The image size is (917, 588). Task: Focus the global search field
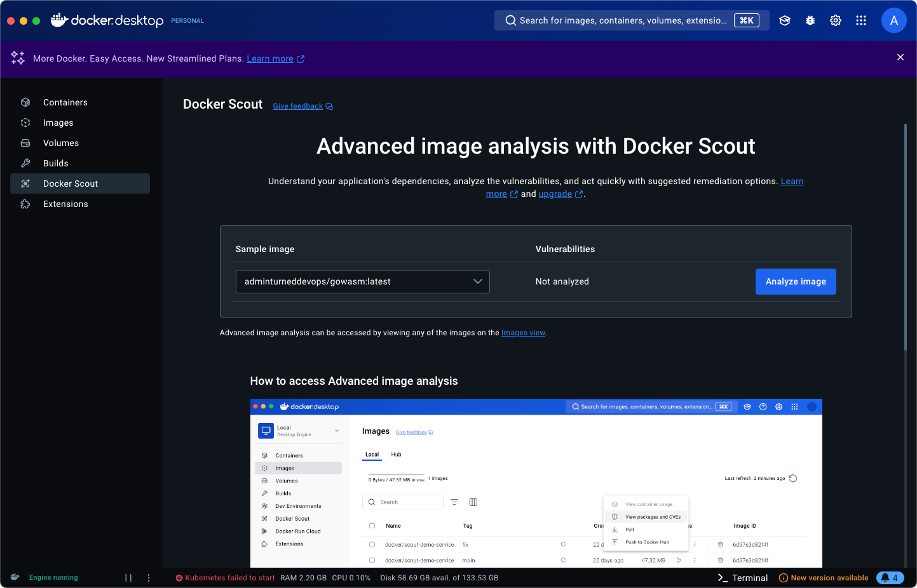(632, 20)
